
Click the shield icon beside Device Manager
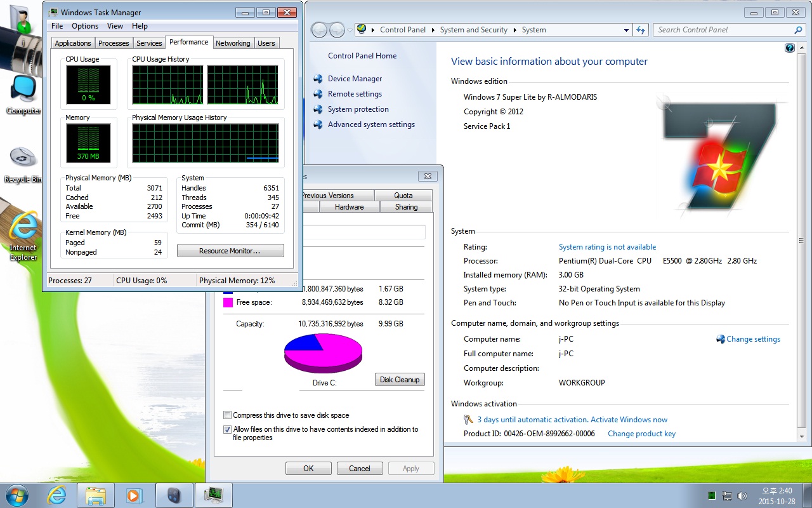pyautogui.click(x=318, y=79)
